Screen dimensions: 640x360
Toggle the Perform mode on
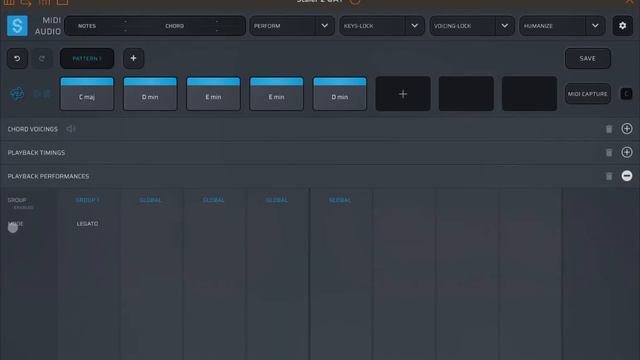click(282, 26)
